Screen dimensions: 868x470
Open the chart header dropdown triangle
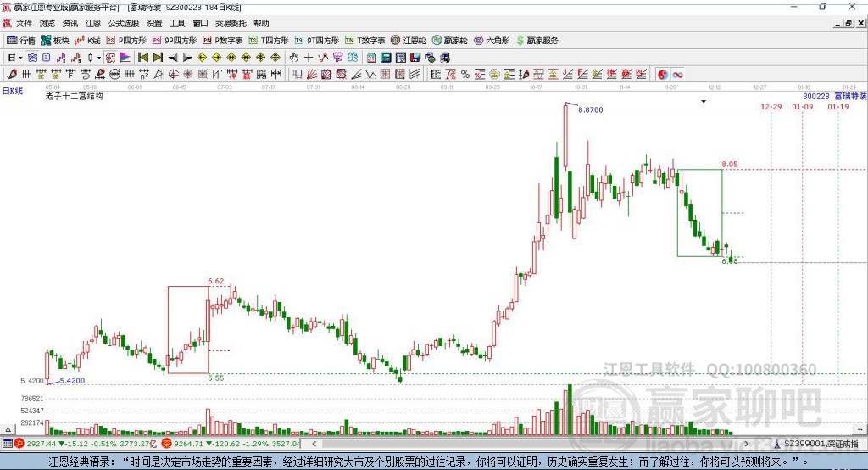[704, 102]
